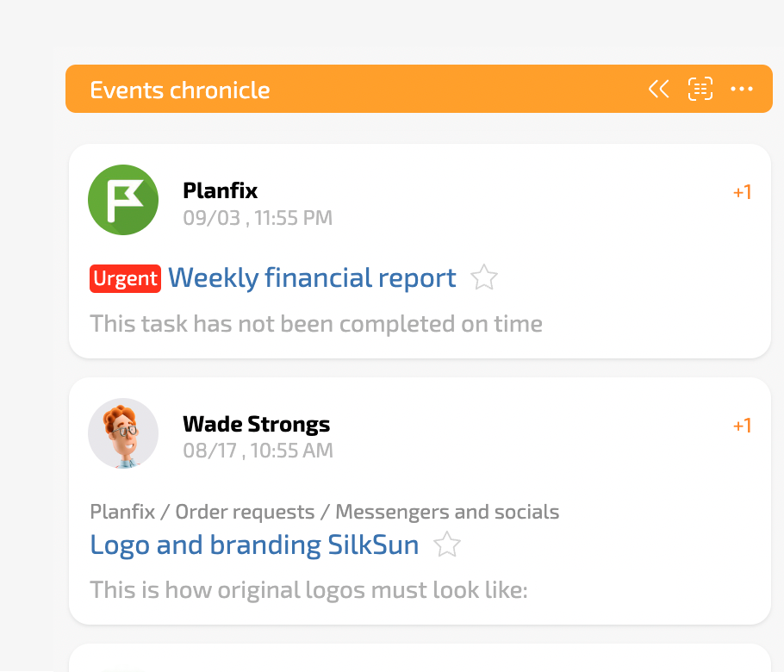The width and height of the screenshot is (784, 672).
Task: Click the 08/17, 10:55 AM timestamp
Action: click(x=258, y=451)
